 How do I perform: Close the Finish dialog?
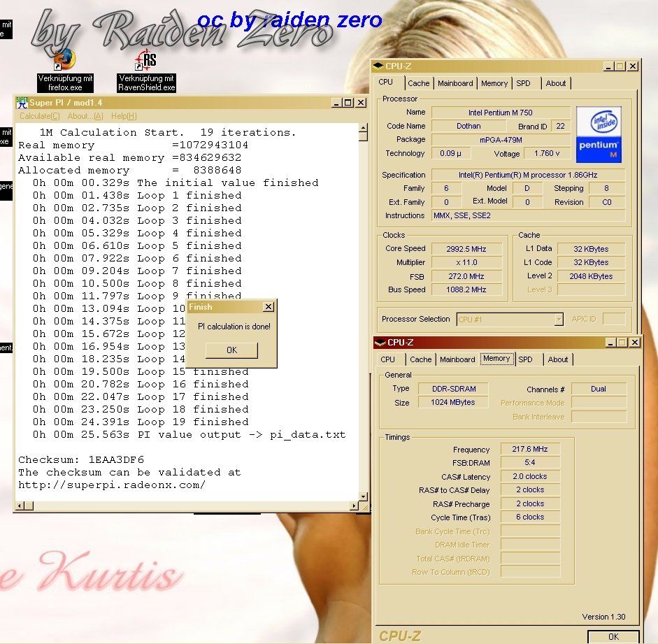coord(269,307)
